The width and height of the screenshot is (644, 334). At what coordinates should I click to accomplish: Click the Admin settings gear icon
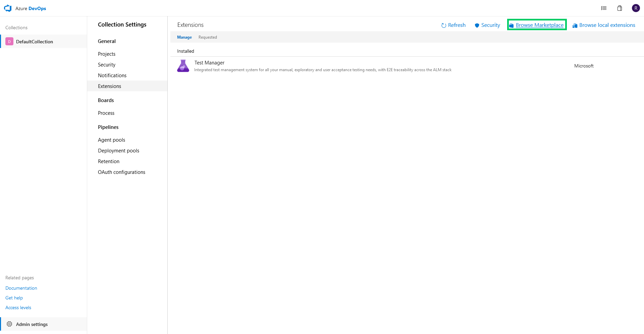point(9,324)
